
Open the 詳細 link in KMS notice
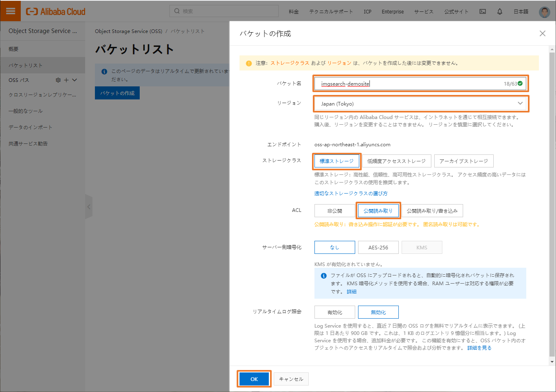pos(352,292)
